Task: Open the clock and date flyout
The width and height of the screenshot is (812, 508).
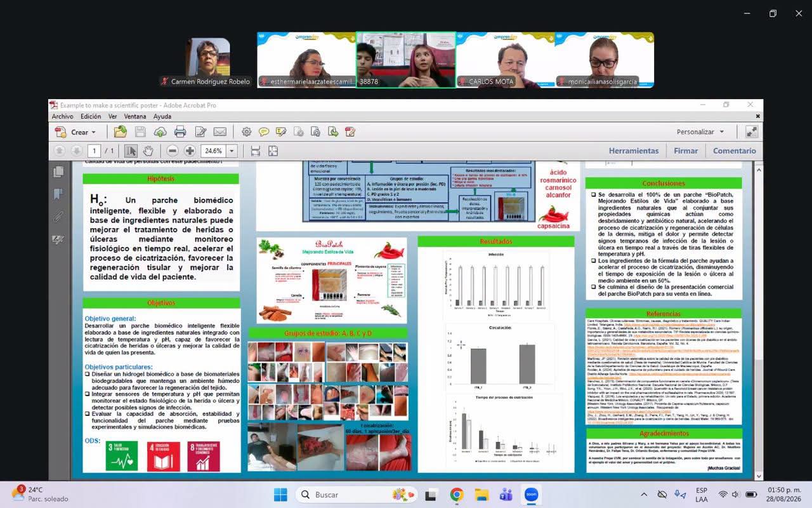Action: pyautogui.click(x=784, y=495)
